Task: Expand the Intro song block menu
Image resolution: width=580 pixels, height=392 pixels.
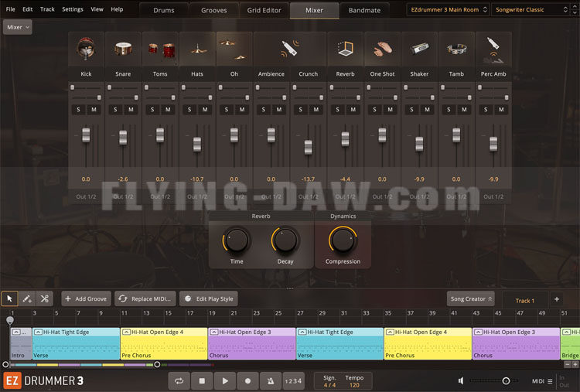Action: (16, 332)
